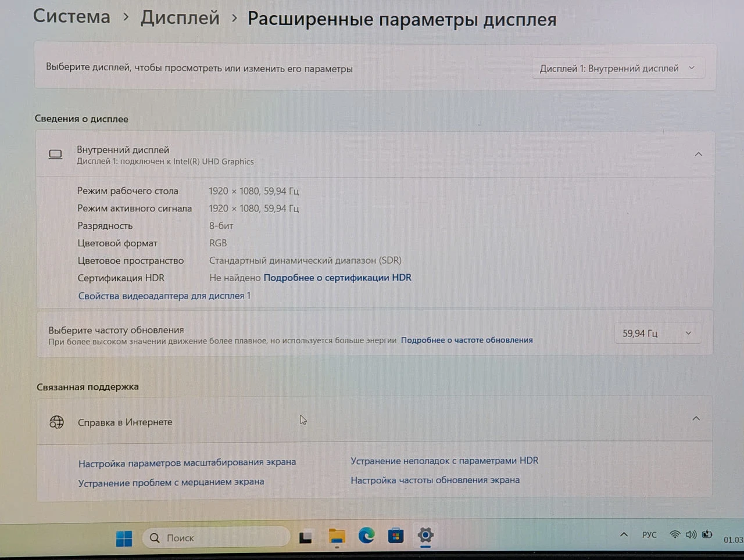Click the laptop icon beside Внутренний дисплей
This screenshot has height=560, width=744.
pyautogui.click(x=55, y=155)
